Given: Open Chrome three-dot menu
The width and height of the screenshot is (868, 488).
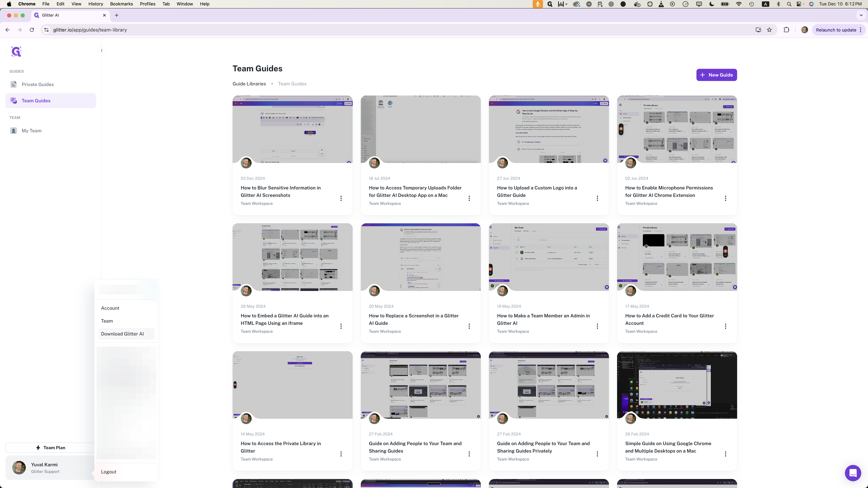Looking at the screenshot, I should 861,30.
